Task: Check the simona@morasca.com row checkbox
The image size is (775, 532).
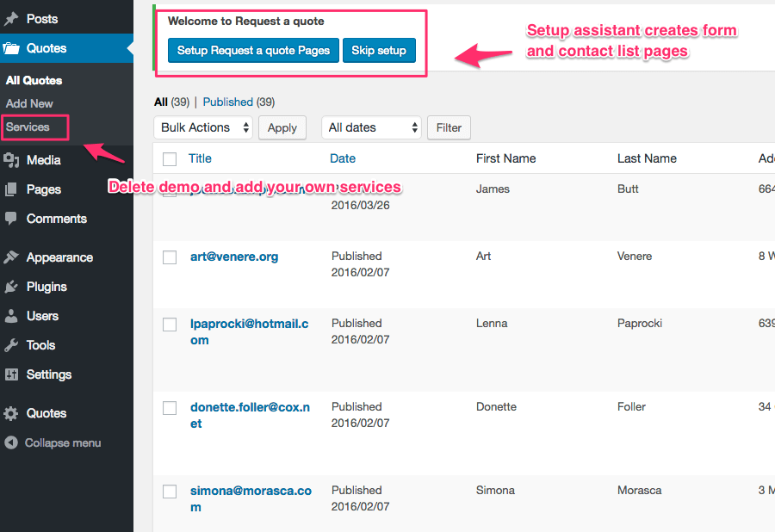Action: tap(170, 492)
